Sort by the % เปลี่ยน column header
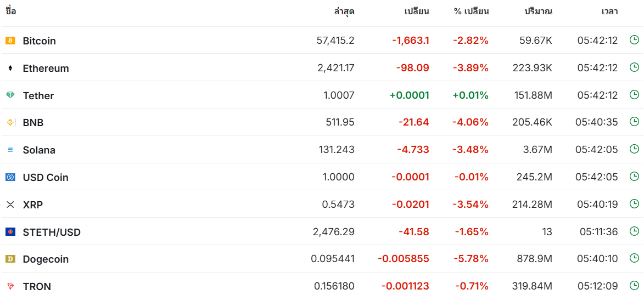 471,12
